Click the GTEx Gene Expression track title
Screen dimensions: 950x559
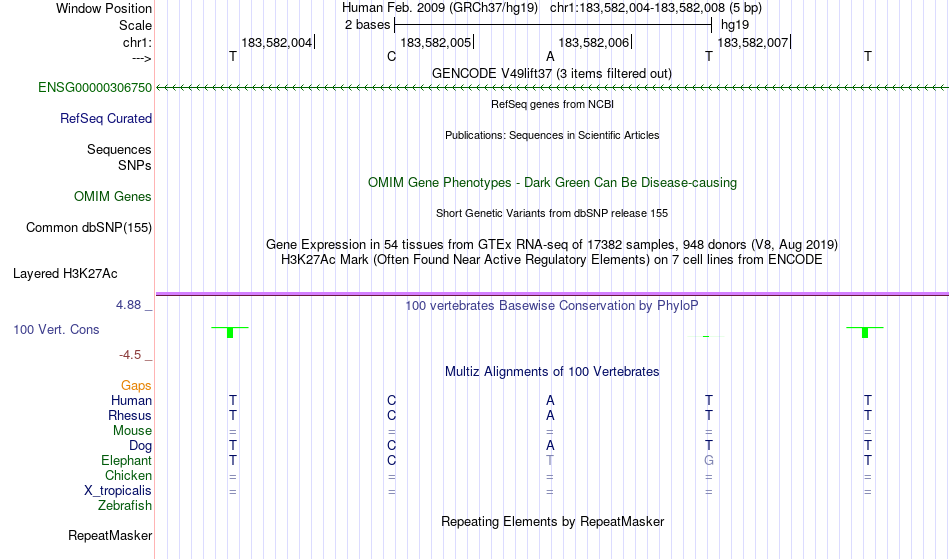coord(552,244)
